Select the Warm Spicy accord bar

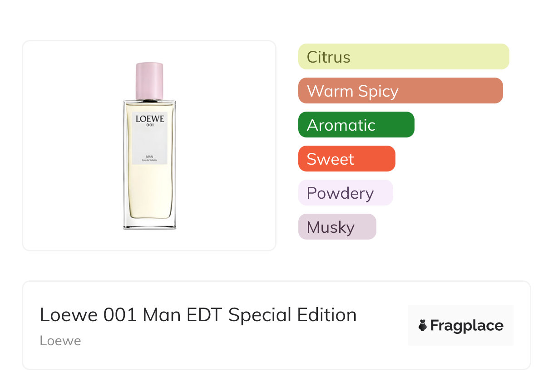[400, 91]
